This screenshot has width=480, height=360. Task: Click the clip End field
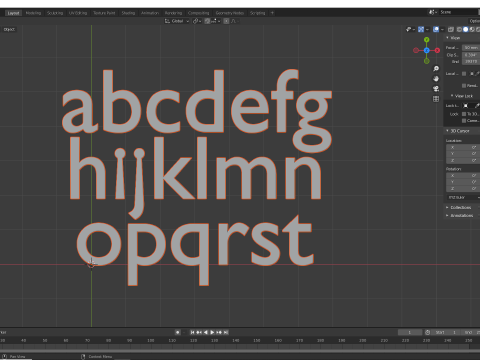[471, 62]
